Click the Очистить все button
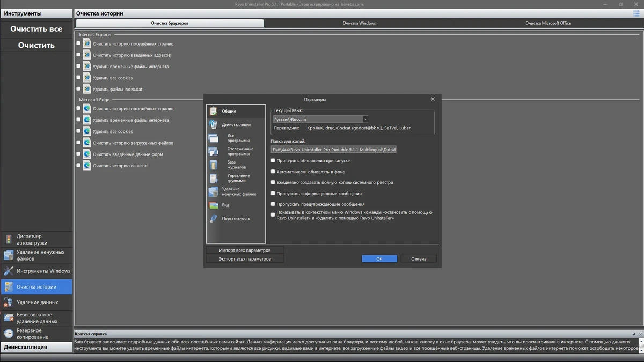The width and height of the screenshot is (644, 362). click(36, 29)
